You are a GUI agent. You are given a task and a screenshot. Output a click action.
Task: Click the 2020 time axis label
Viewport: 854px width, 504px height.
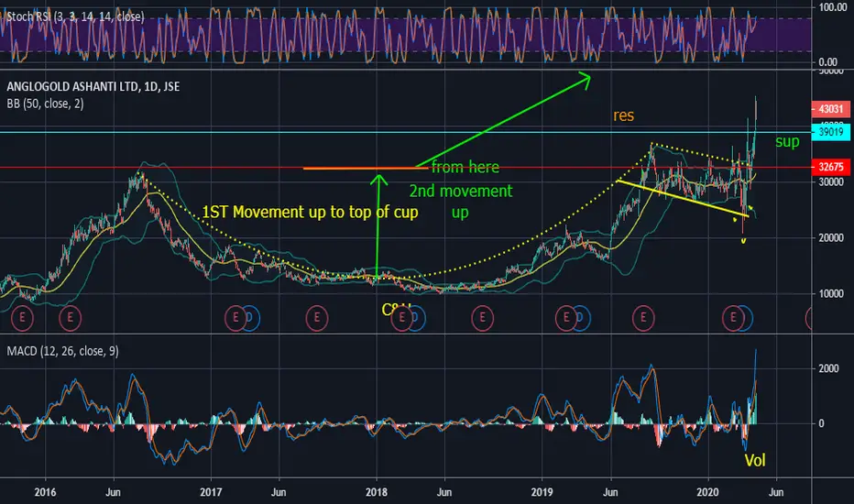(708, 492)
